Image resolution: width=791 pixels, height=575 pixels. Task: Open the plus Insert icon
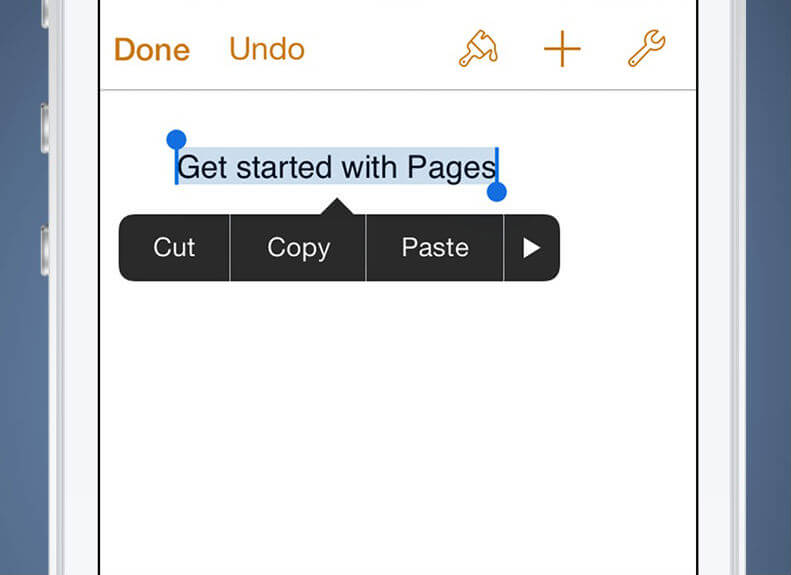[x=562, y=49]
